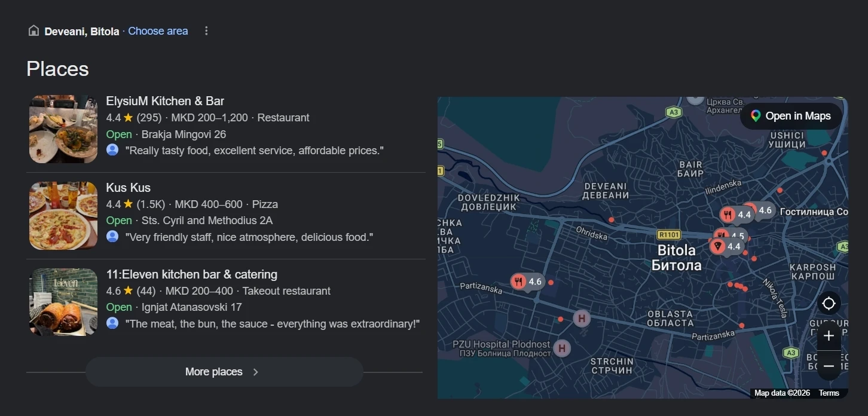Open ElysiuM Kitchen & Bar listing title
Viewport: 868px width, 416px height.
165,101
